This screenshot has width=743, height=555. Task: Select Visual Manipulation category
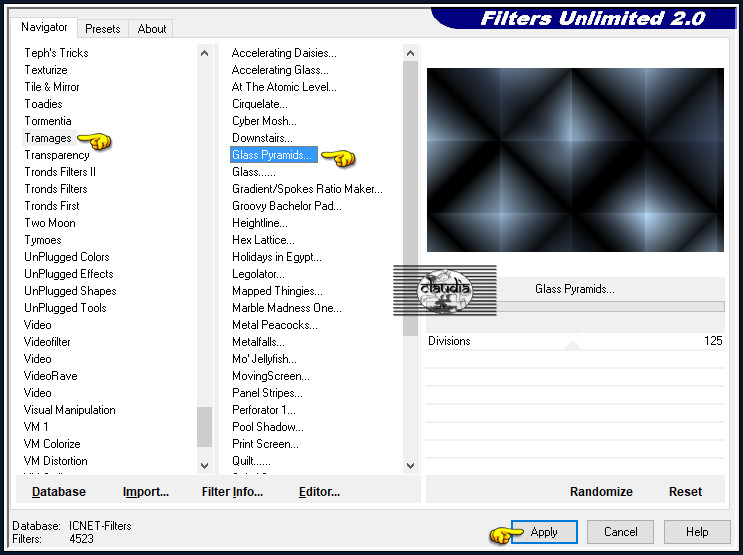(70, 410)
